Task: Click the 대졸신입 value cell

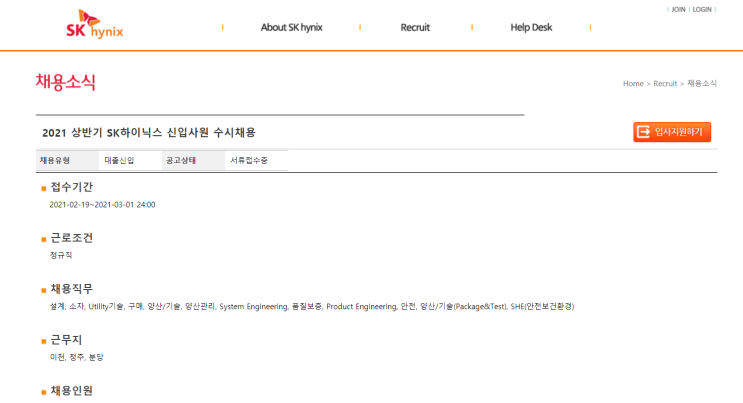Action: [130, 160]
